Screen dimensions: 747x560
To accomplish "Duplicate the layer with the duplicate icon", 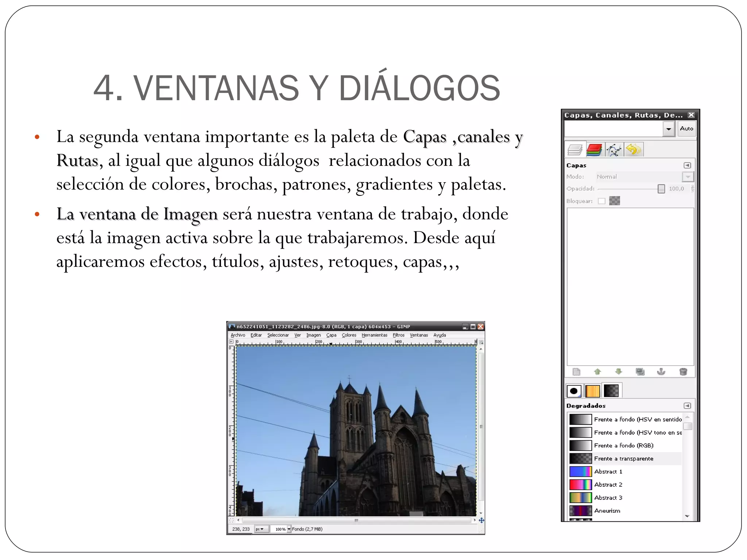I will [x=640, y=372].
